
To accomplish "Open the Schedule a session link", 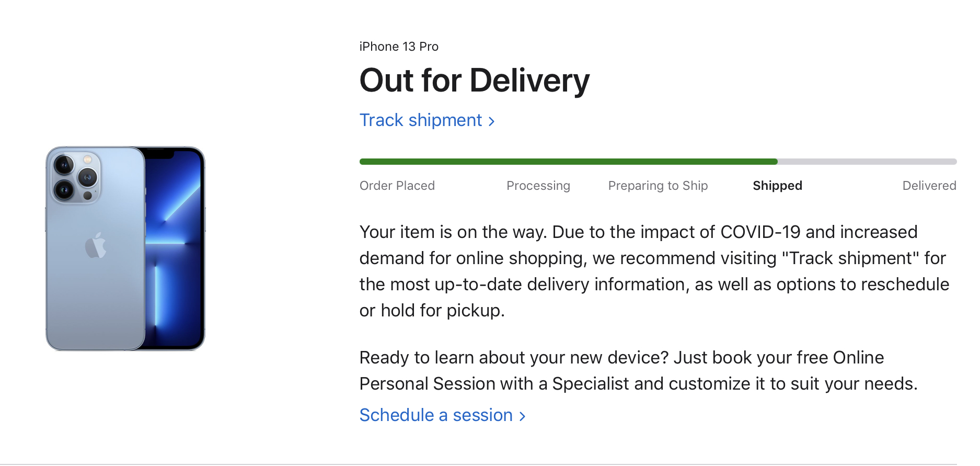I will pos(436,415).
